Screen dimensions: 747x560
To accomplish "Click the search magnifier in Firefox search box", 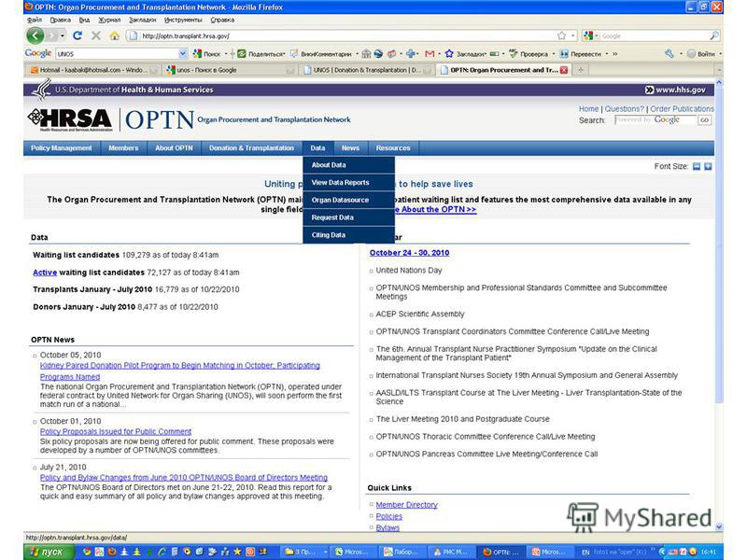I will click(713, 35).
